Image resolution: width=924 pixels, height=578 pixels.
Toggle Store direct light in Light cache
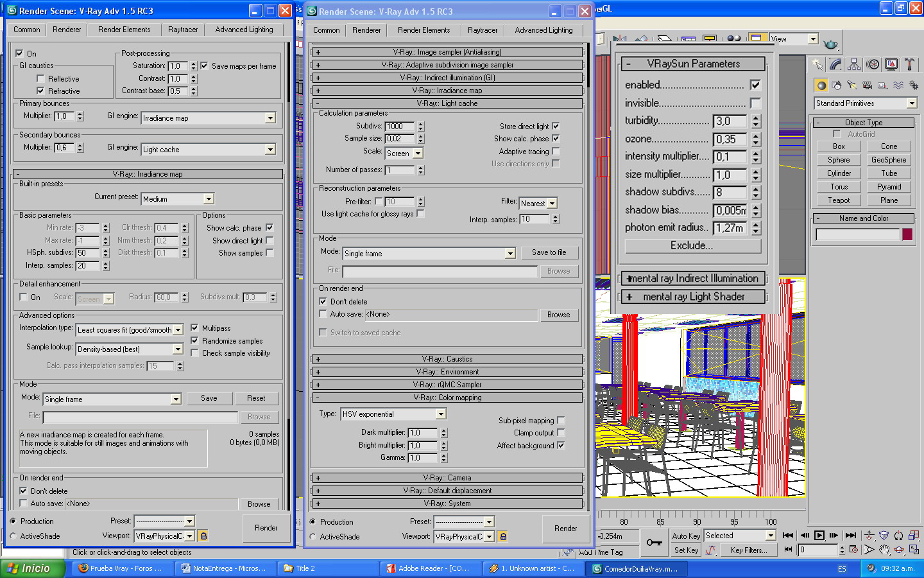tap(556, 126)
